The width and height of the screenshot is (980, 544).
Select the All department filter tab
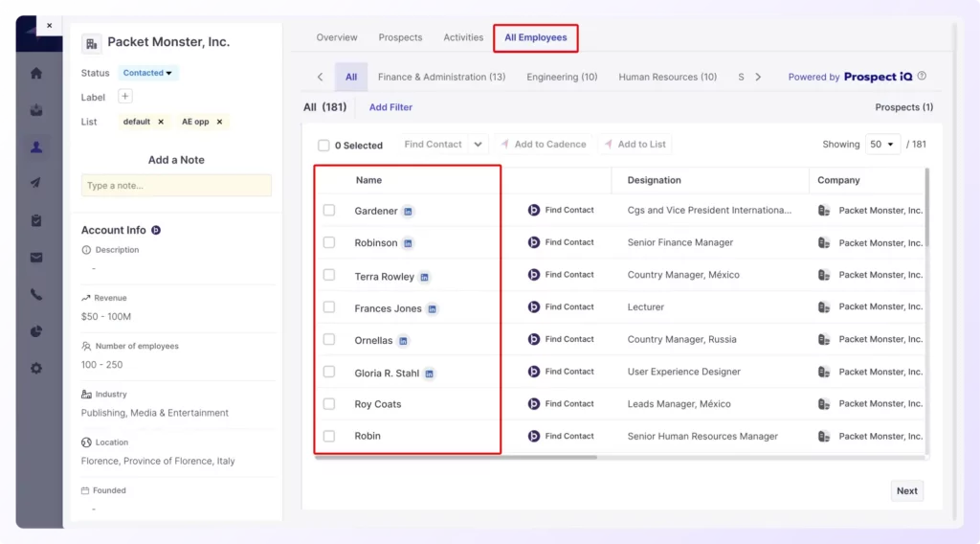(x=351, y=77)
